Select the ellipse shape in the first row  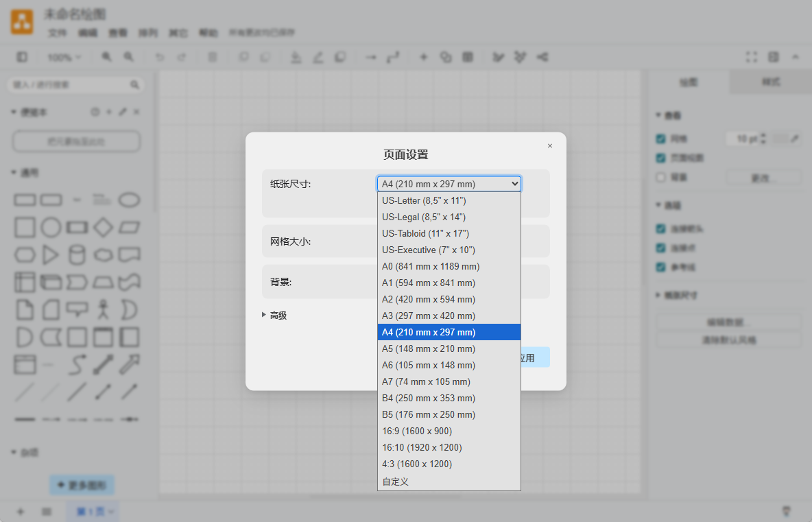129,200
